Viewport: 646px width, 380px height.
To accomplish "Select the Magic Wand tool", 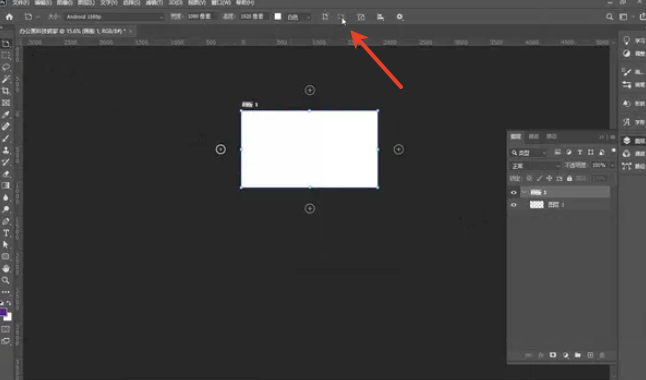I will 6,79.
